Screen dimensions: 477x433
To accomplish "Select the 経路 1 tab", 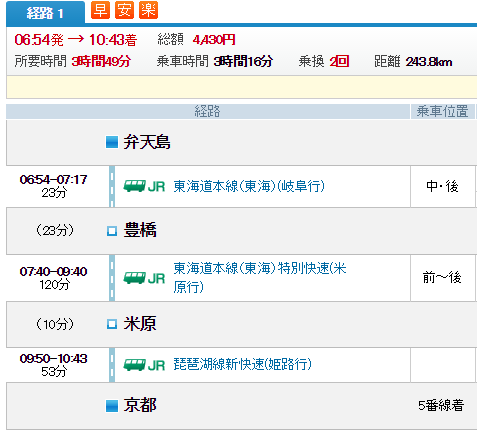I will (45, 13).
